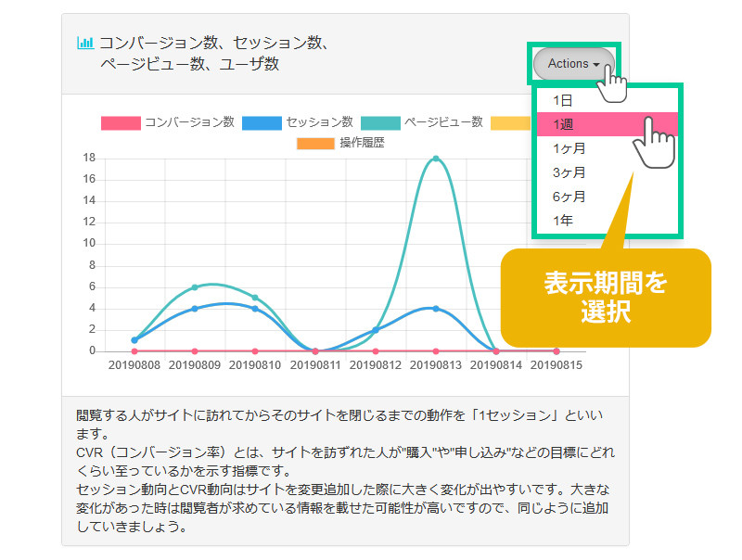Click the pink コンバージョン数 legend swatch
Image resolution: width=742 pixels, height=560 pixels.
121,122
